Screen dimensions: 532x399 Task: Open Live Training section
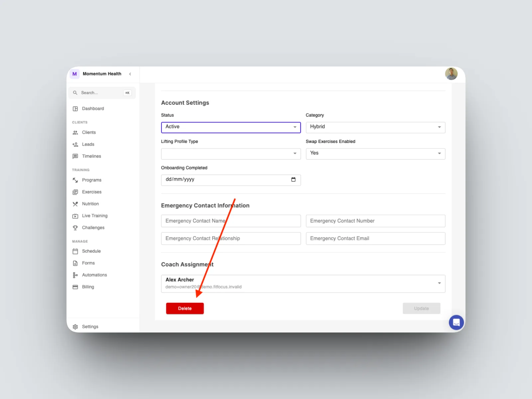(95, 216)
